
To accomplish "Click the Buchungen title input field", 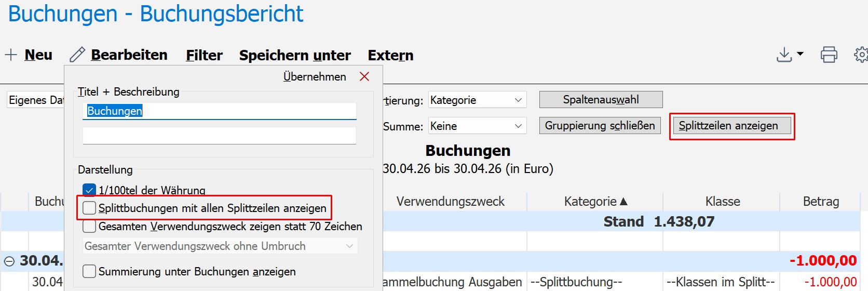I will pyautogui.click(x=220, y=111).
